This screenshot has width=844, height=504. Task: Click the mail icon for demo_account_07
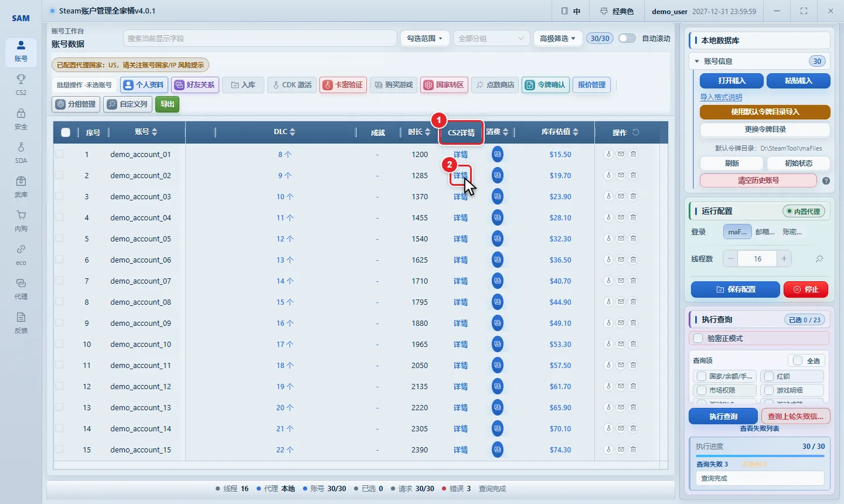[621, 281]
